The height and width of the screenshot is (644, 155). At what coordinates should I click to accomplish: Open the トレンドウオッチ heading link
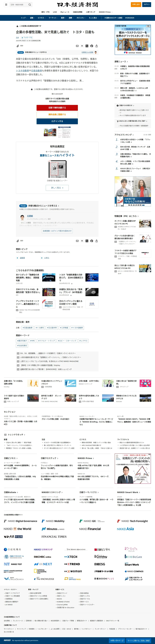tap(16, 435)
